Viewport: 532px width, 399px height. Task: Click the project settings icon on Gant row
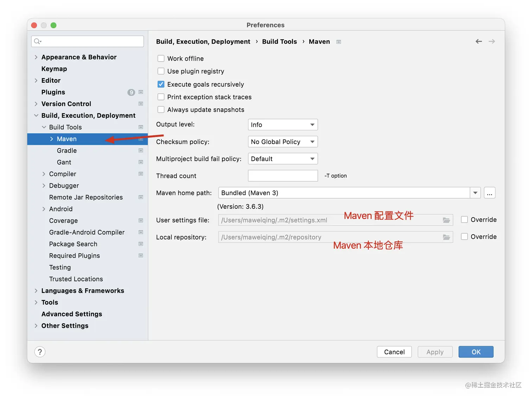point(141,162)
